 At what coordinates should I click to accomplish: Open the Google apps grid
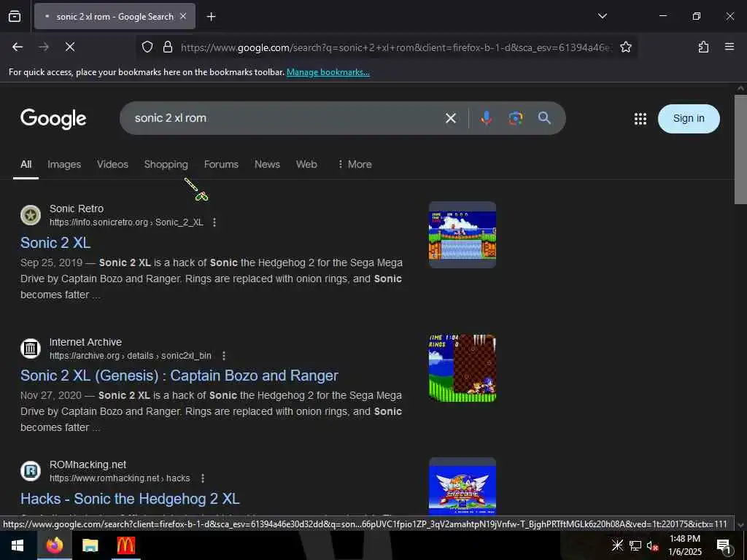[x=640, y=119]
